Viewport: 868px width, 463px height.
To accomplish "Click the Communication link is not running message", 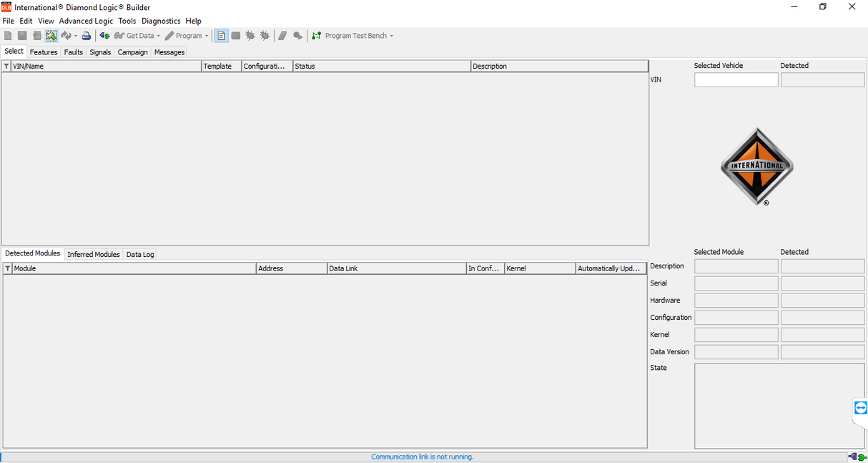I will 423,456.
